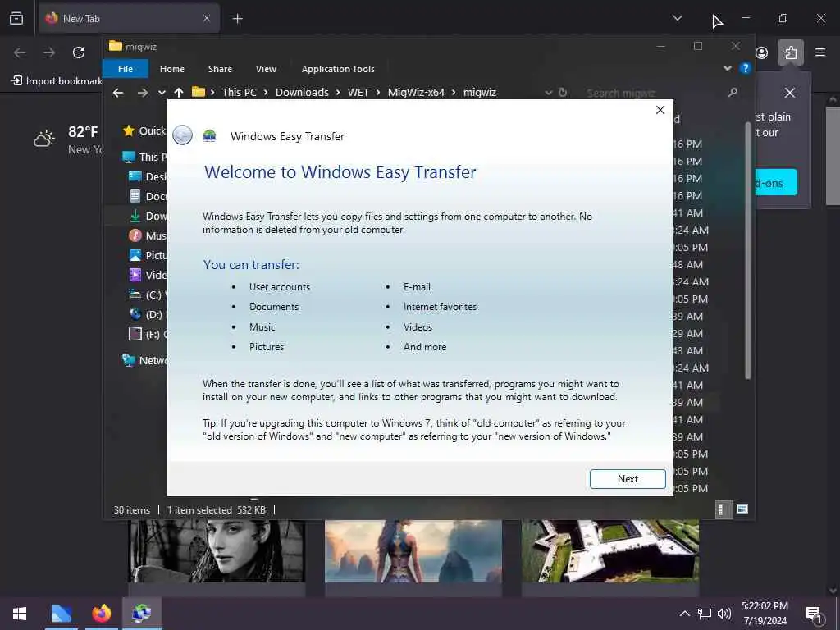The height and width of the screenshot is (630, 840).
Task: Select Network in the navigation pane
Action: click(x=144, y=360)
